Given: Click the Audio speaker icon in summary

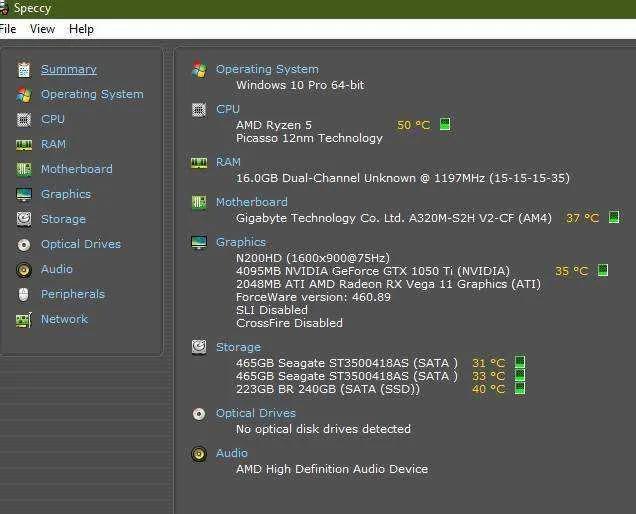Looking at the screenshot, I should point(199,454).
